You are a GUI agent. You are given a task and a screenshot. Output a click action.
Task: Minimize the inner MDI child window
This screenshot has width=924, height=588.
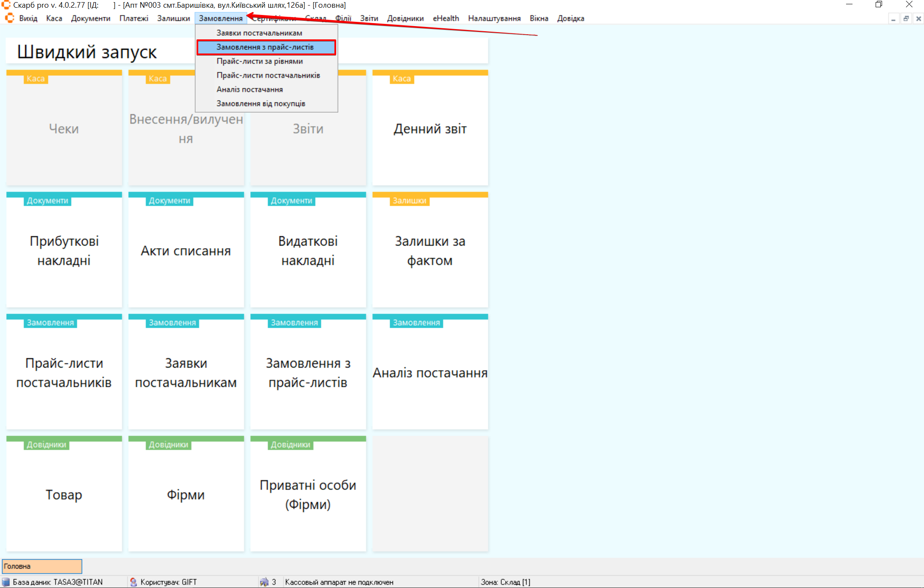893,19
